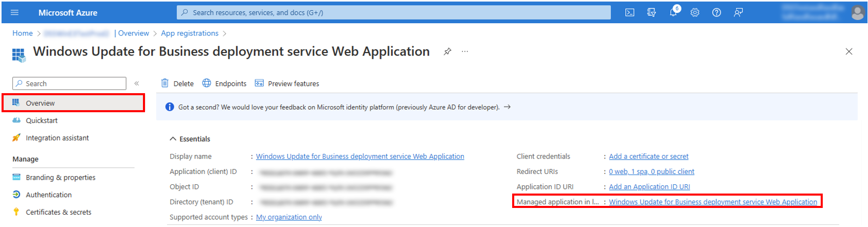Click the Endpoints button label

pos(231,83)
